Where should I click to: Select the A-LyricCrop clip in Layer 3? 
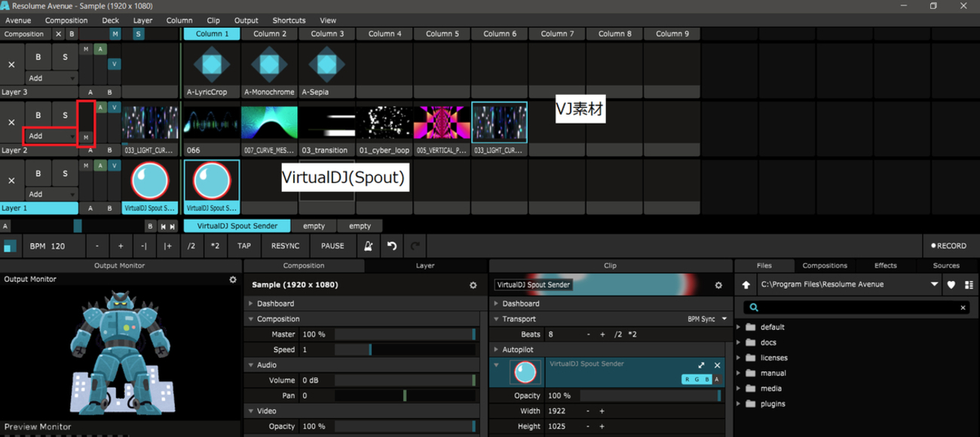pos(212,70)
